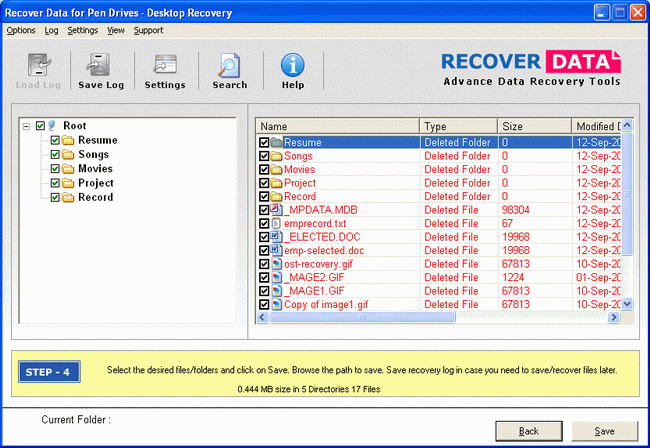The image size is (650, 448).
Task: Click the Load Log toolbar icon
Action: click(x=37, y=66)
